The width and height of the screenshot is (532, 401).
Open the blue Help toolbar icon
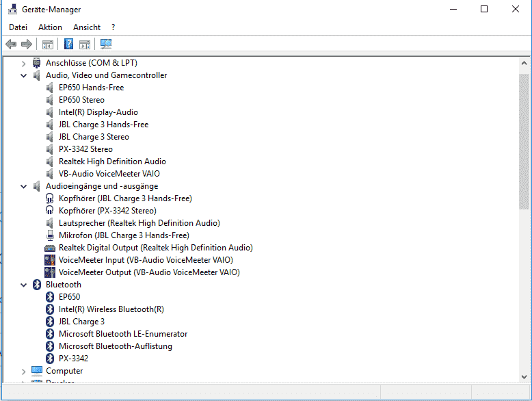[68, 44]
